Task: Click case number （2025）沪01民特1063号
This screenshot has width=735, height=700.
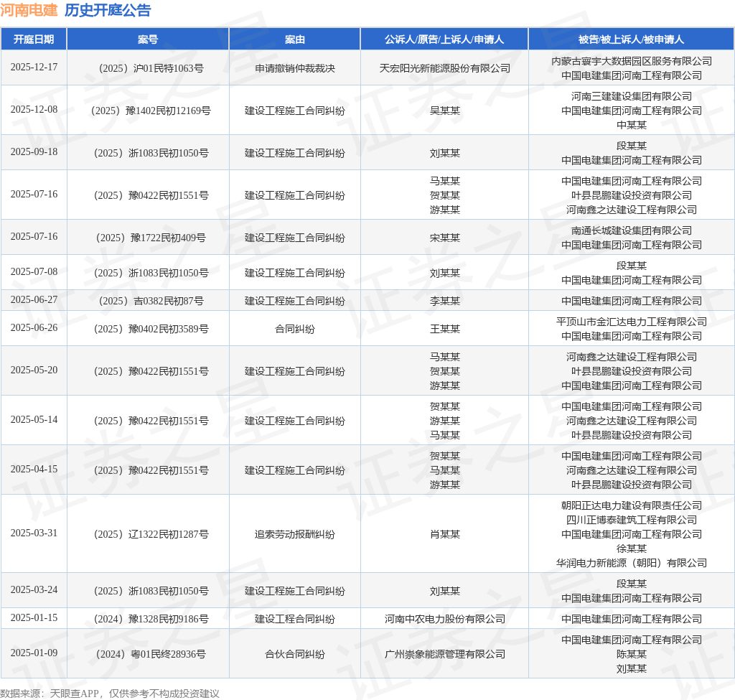Action: (x=149, y=68)
